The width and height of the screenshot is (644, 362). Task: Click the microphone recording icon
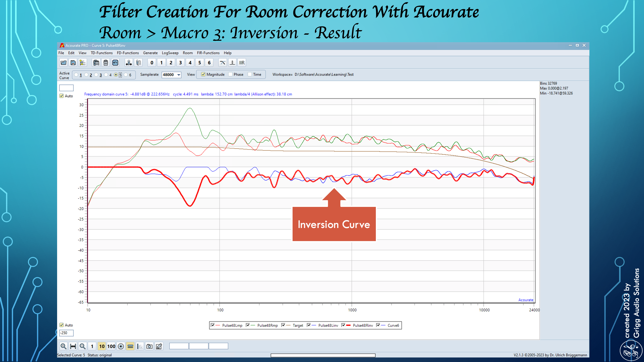tap(138, 63)
